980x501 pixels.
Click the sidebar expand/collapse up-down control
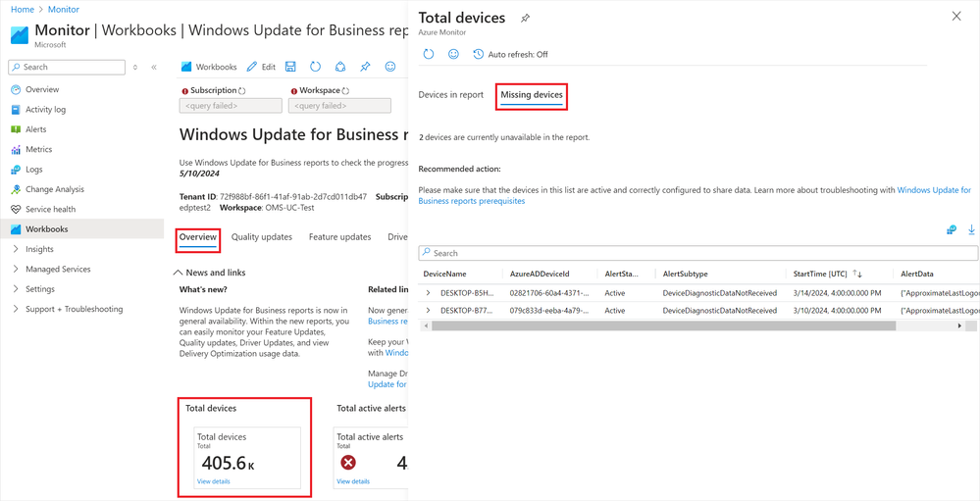tap(135, 67)
